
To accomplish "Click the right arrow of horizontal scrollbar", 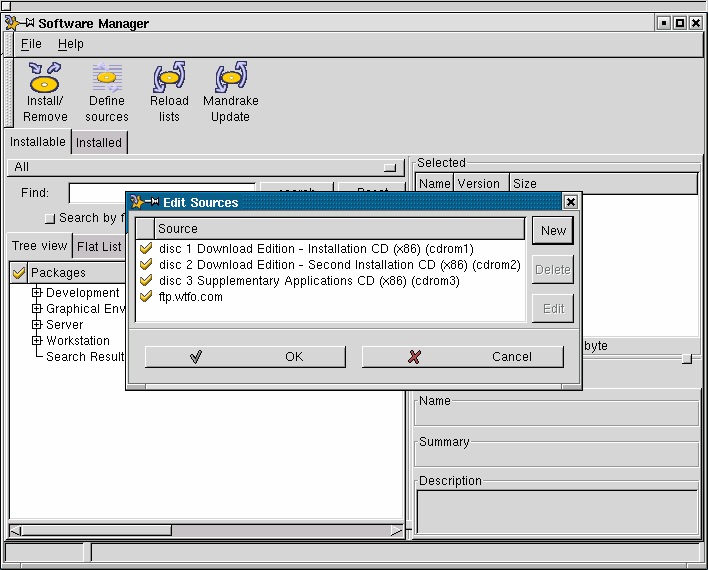I will coord(397,530).
